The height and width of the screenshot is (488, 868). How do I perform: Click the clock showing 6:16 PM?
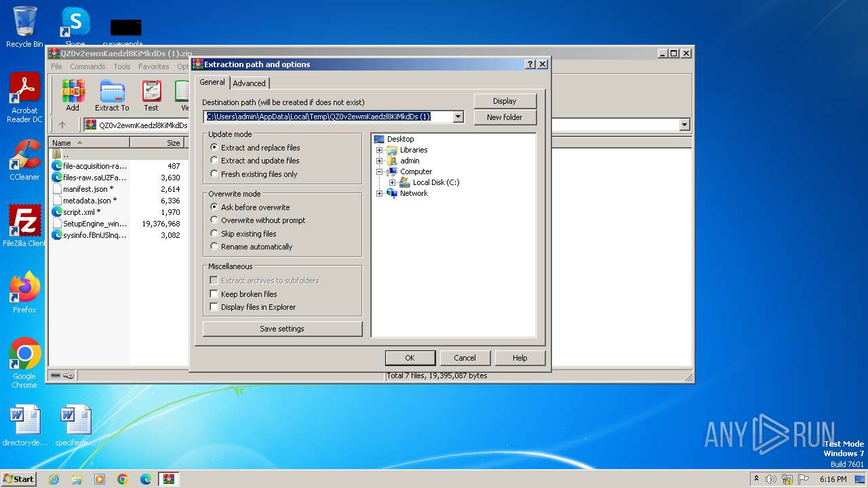pyautogui.click(x=833, y=479)
